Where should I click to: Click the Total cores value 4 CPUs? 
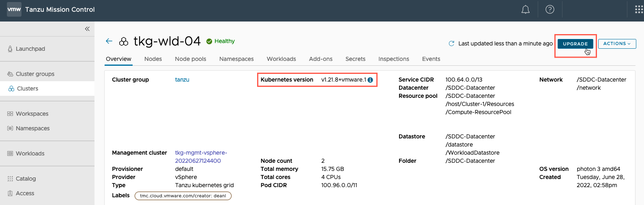331,177
